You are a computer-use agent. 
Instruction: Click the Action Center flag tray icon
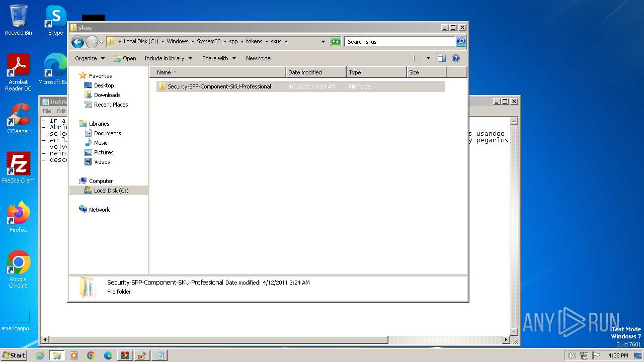(596, 355)
